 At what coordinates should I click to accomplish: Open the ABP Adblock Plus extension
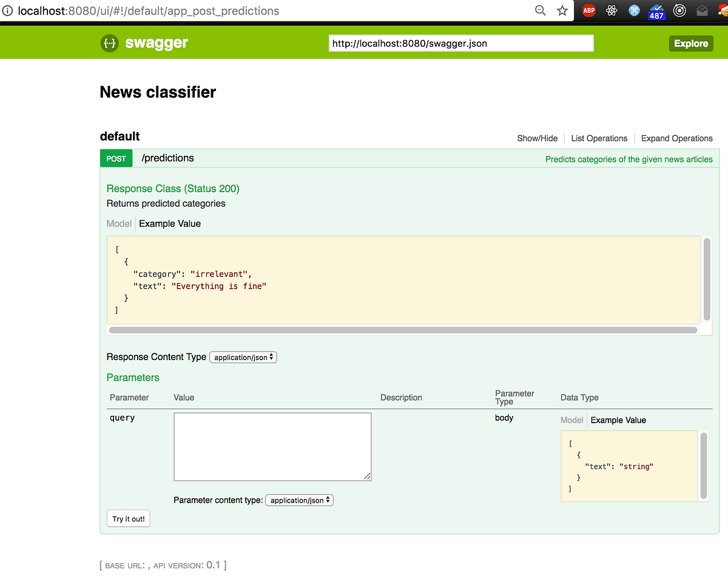click(588, 10)
